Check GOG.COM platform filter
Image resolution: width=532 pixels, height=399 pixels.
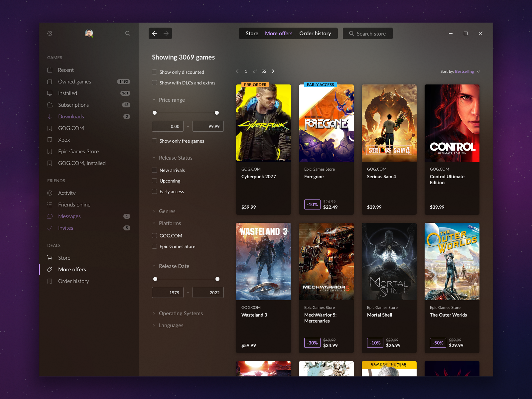(154, 236)
